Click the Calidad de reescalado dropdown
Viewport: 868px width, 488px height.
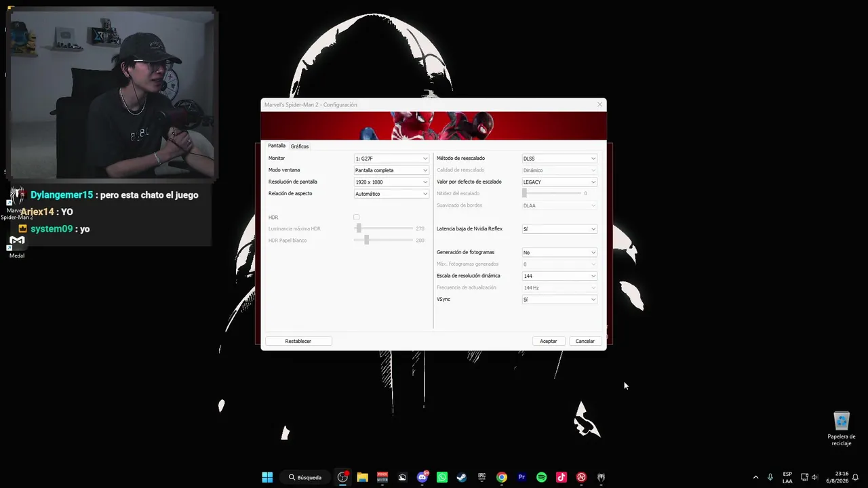pos(559,170)
